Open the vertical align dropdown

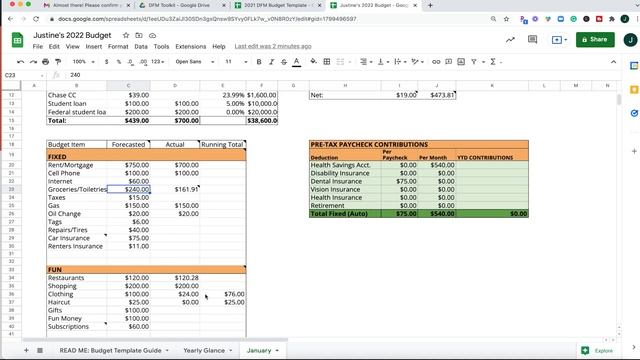tap(383, 62)
